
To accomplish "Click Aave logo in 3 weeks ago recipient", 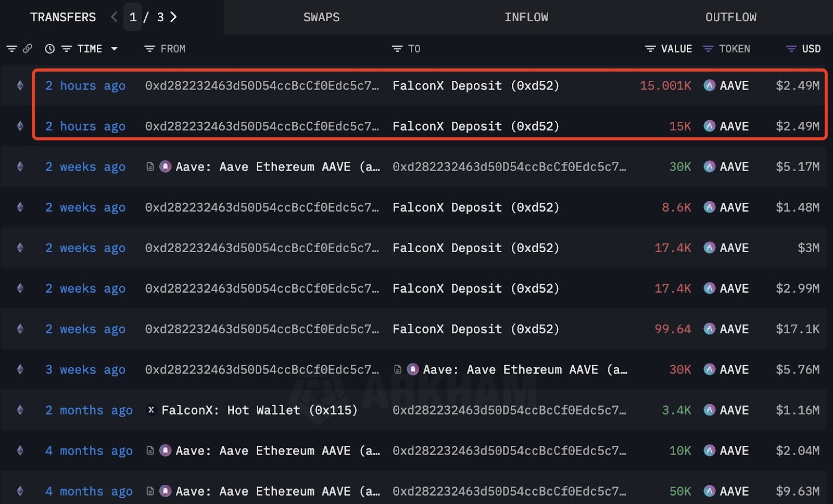I will (413, 369).
